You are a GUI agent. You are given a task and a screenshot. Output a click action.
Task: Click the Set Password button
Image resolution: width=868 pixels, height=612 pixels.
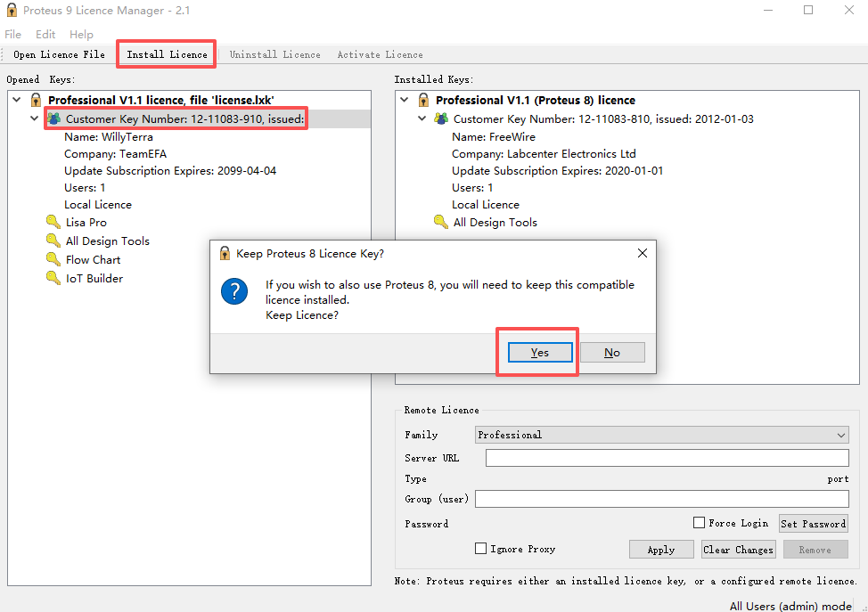pos(814,524)
